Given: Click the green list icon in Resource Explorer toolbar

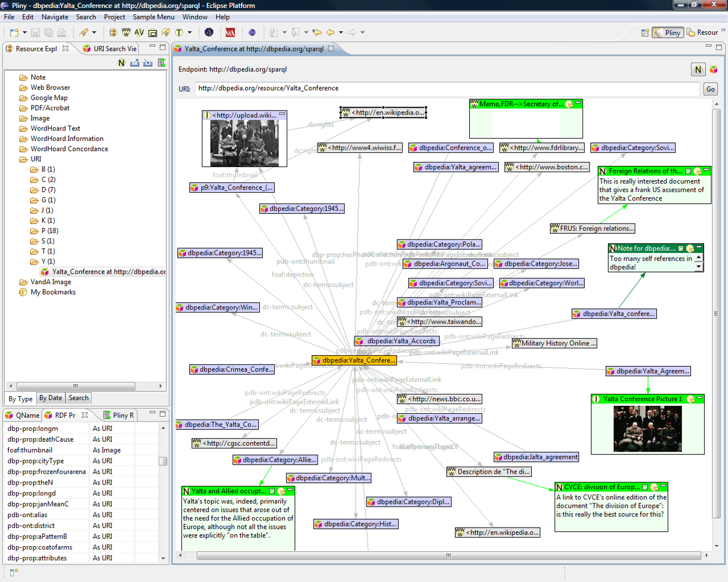Looking at the screenshot, I should click(x=161, y=63).
